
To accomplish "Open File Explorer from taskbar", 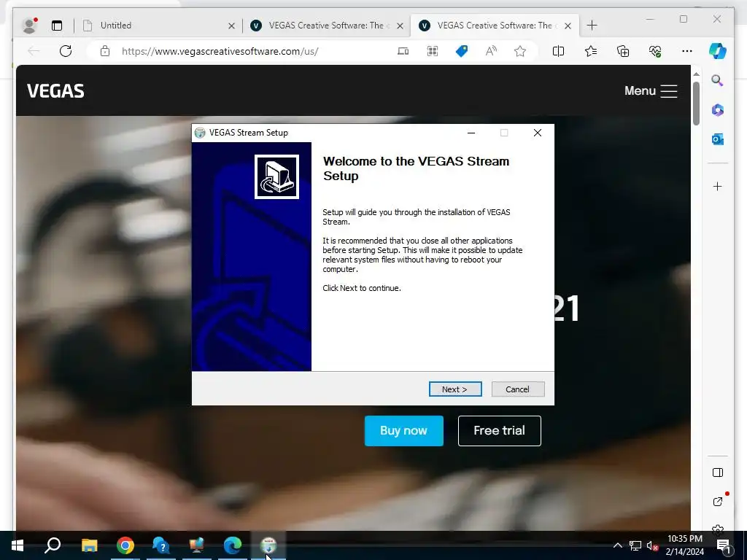I will click(x=89, y=545).
